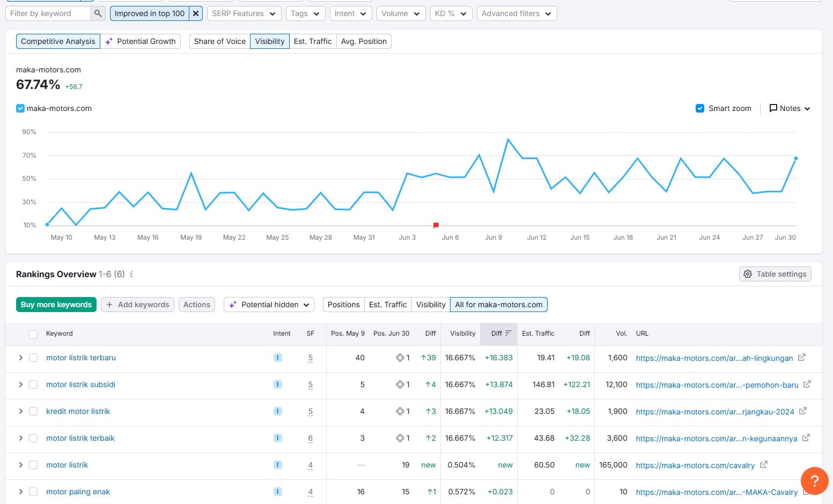Click the info icon beside Rankings Overview
The height and width of the screenshot is (504, 833).
click(x=131, y=274)
